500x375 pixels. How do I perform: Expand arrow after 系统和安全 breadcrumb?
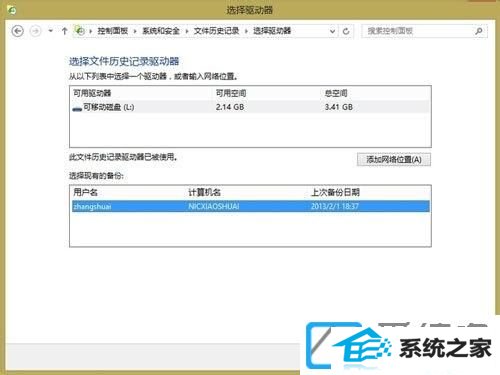tap(187, 31)
